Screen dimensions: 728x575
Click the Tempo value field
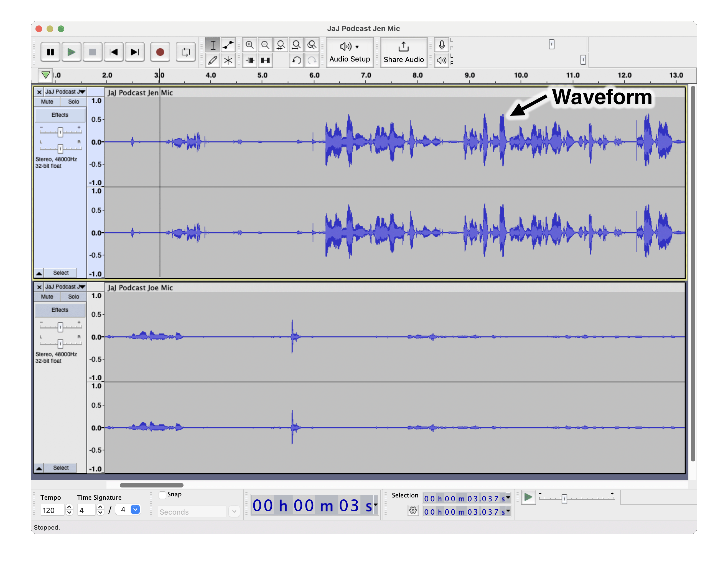[x=52, y=510]
